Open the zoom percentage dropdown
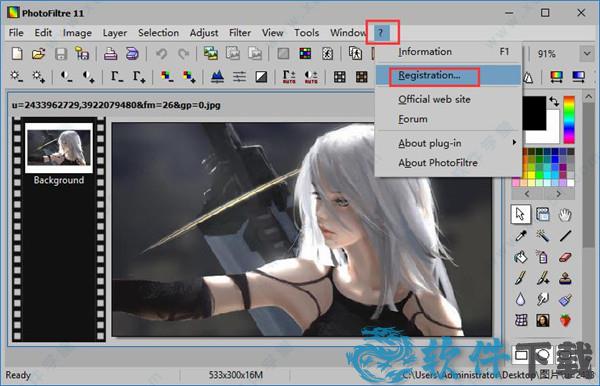The width and height of the screenshot is (600, 386). point(587,54)
